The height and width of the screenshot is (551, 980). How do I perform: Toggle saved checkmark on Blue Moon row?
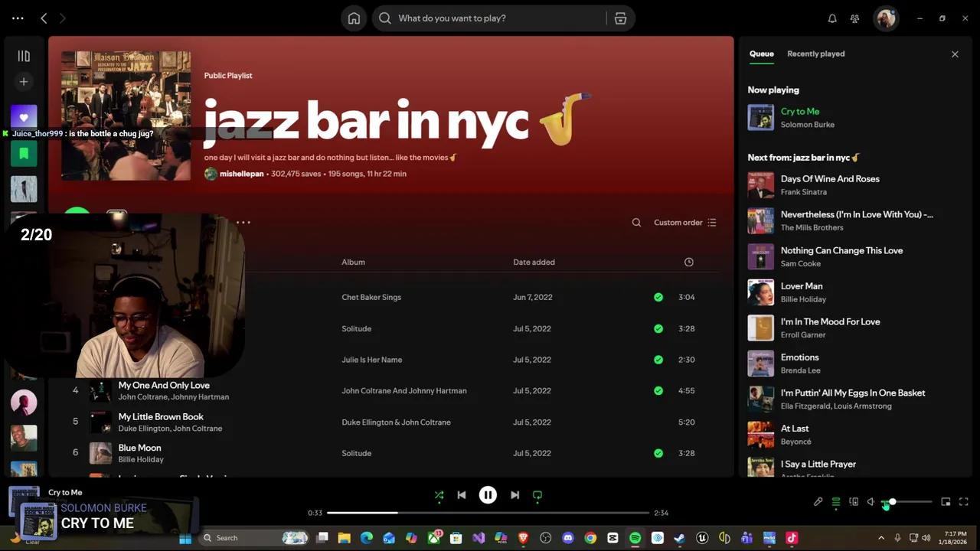pyautogui.click(x=658, y=453)
